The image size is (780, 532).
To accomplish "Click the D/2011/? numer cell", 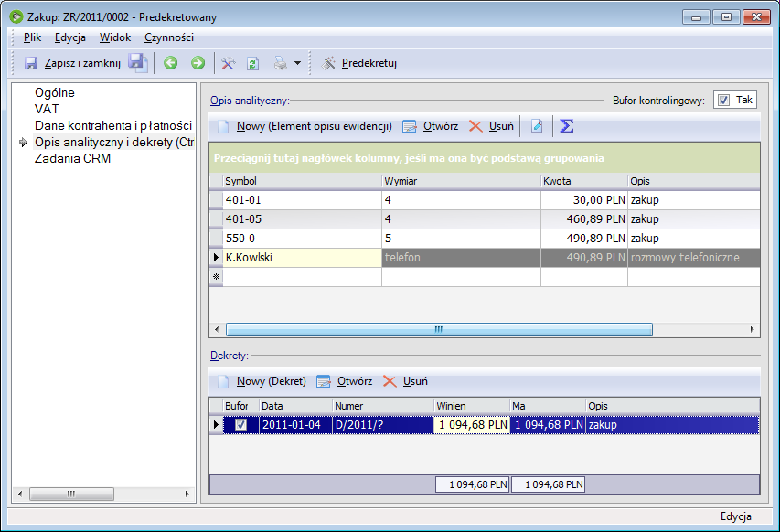I will tap(383, 425).
